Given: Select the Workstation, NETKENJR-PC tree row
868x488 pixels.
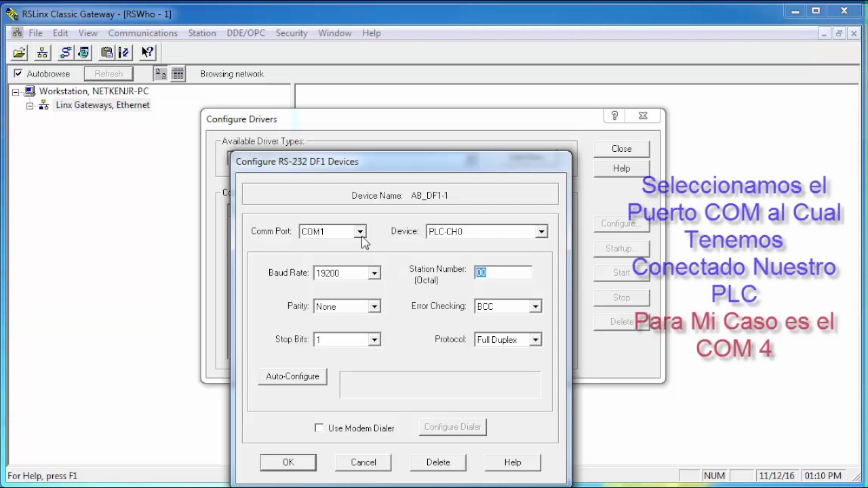Looking at the screenshot, I should pos(94,91).
